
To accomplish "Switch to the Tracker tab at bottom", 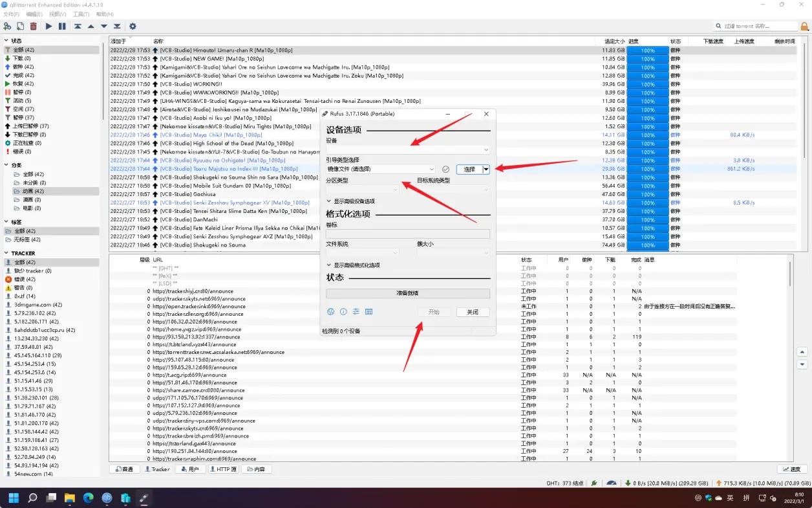I will [x=157, y=469].
